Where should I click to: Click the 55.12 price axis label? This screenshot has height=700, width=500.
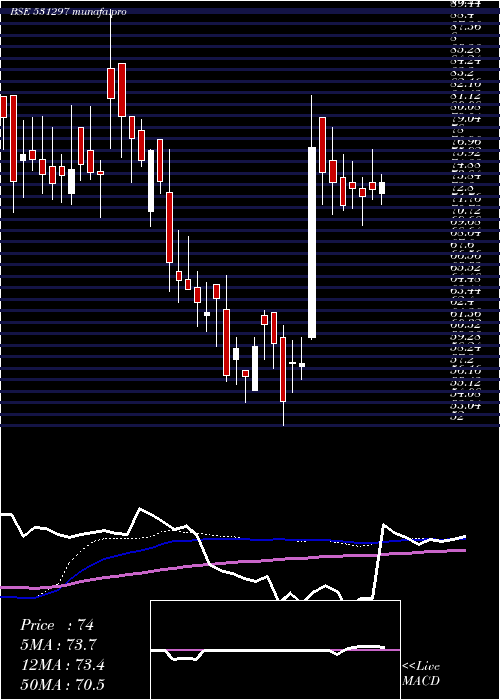click(x=466, y=383)
